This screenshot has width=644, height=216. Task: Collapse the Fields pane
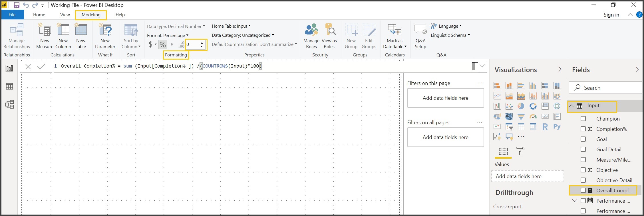click(x=637, y=69)
